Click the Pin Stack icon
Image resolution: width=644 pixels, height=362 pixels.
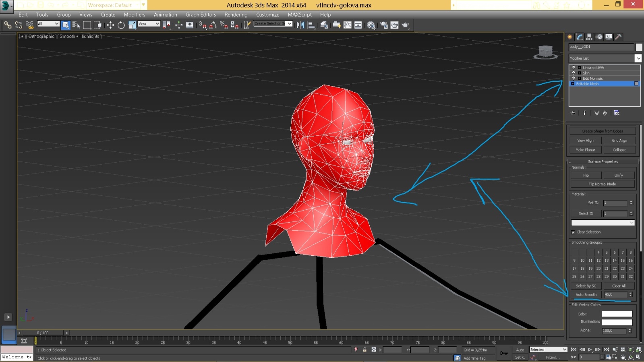tap(574, 113)
